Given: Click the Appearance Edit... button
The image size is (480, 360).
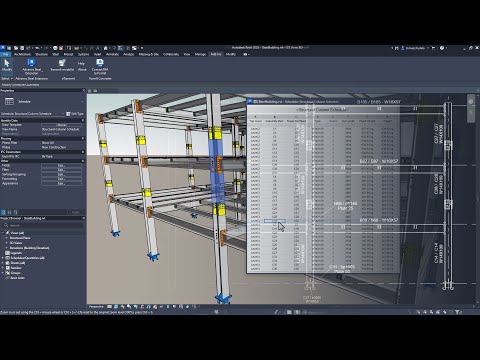Looking at the screenshot, I should 61,183.
